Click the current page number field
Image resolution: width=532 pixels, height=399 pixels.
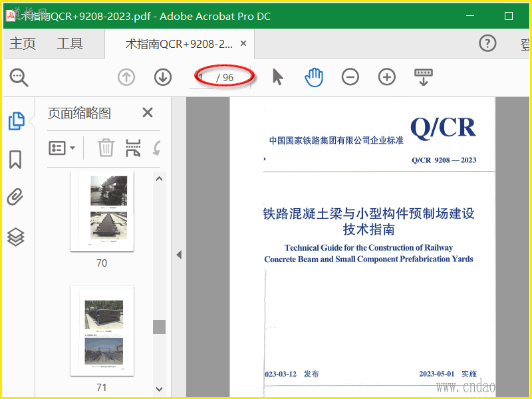coord(201,78)
